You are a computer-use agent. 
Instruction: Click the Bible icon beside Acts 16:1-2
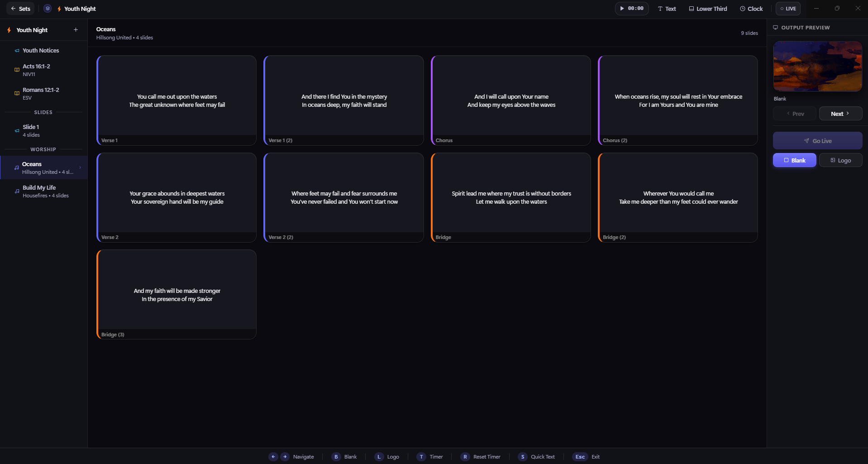(x=17, y=70)
